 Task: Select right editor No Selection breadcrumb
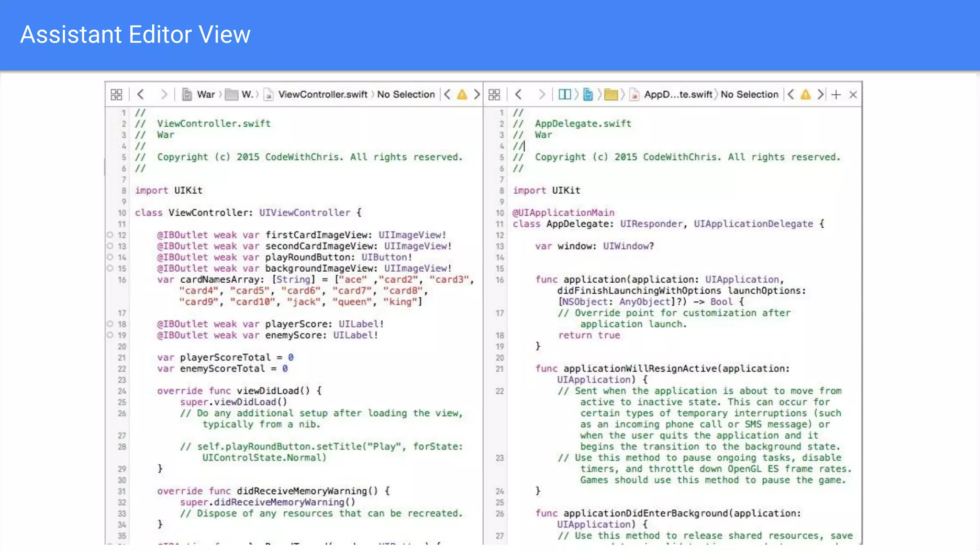[749, 94]
